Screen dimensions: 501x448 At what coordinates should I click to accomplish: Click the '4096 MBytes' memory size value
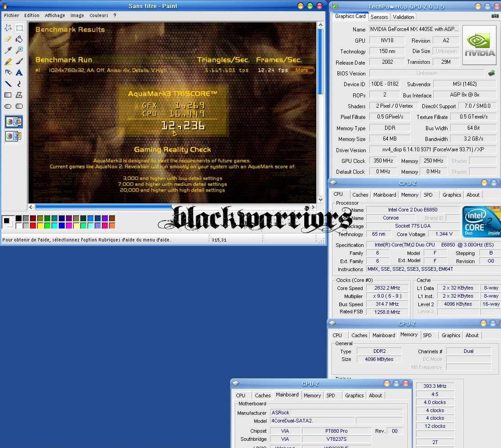(x=379, y=359)
